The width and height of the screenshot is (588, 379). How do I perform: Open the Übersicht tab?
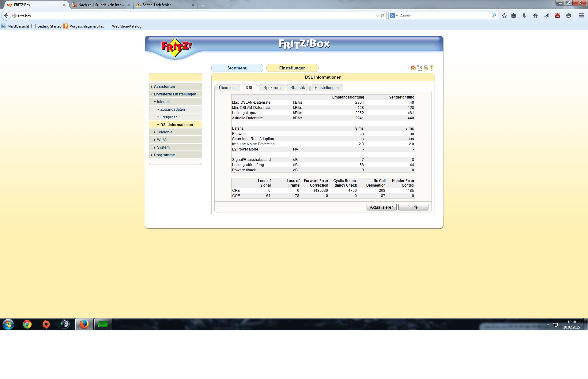227,88
